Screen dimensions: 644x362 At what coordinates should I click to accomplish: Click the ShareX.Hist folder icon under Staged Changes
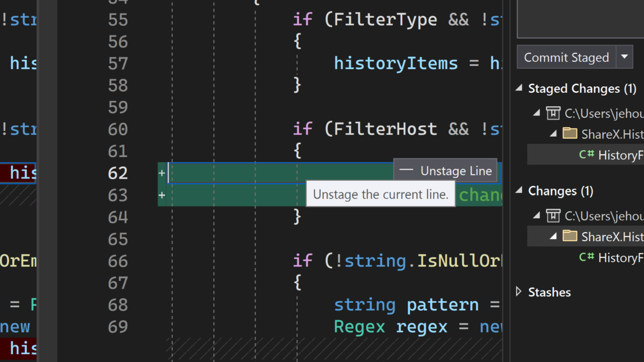point(570,134)
